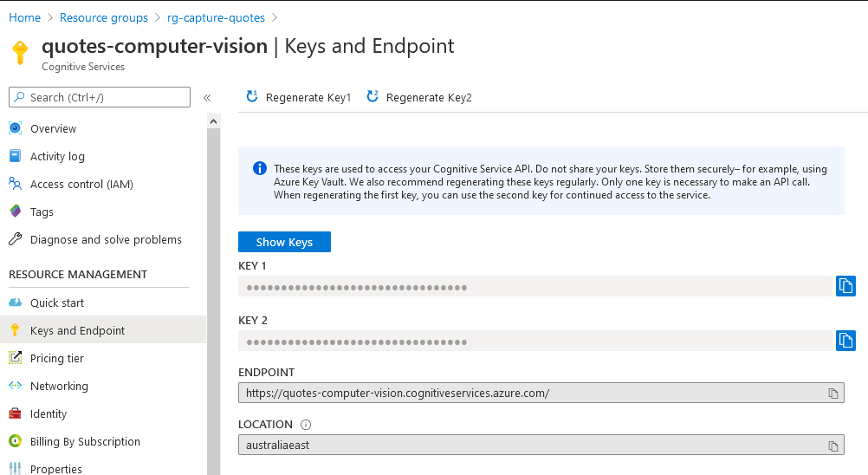Click the Show Keys button
The width and height of the screenshot is (868, 475).
(284, 242)
